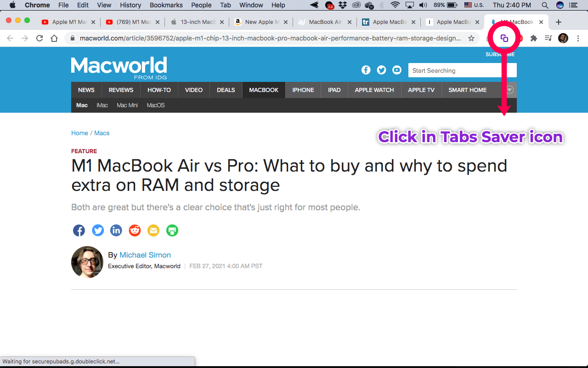The image size is (588, 368).
Task: Share the article on Reddit
Action: tap(135, 230)
